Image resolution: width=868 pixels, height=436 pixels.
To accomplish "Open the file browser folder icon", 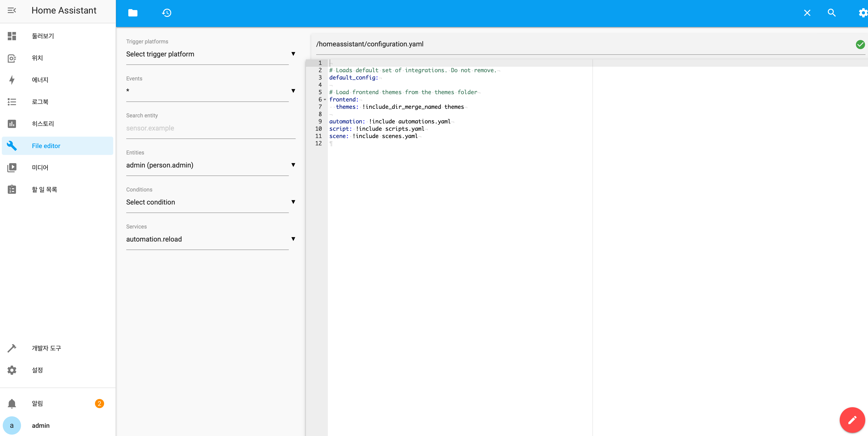I will 133,13.
